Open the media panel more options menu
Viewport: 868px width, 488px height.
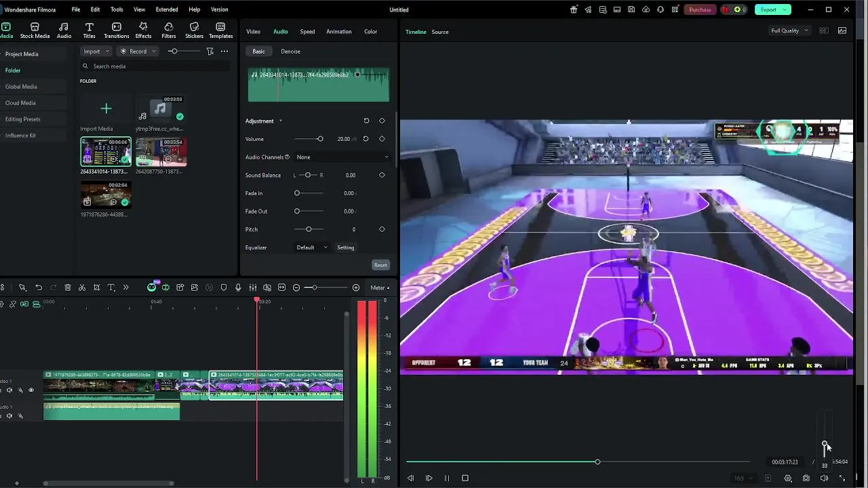click(224, 52)
